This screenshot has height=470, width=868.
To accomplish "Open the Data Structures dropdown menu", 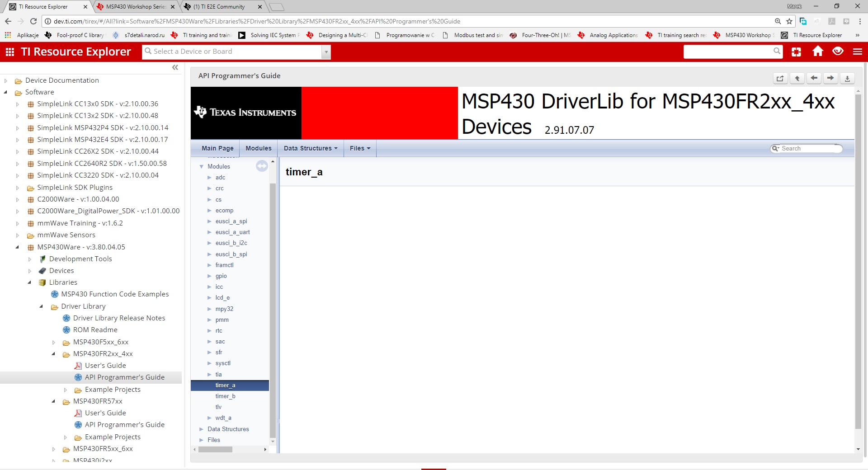I will click(x=311, y=148).
